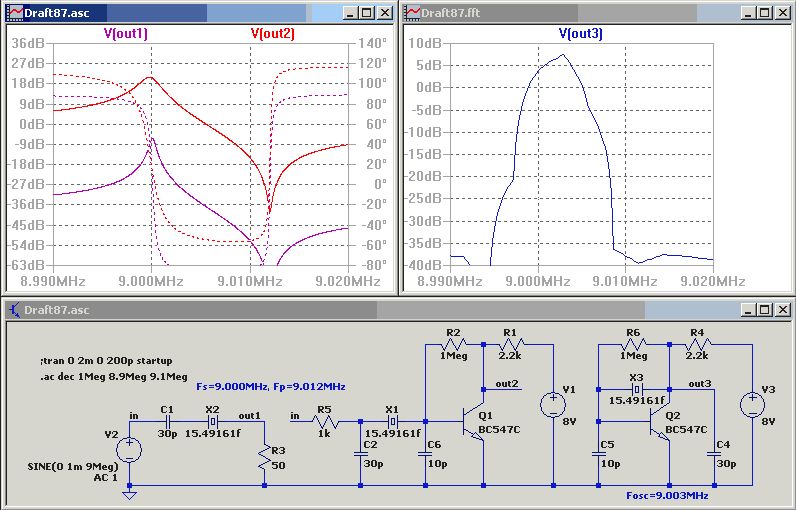Click the .ac dec 1Meg simulation directive
Viewport: 796px width, 510px height.
pos(114,377)
